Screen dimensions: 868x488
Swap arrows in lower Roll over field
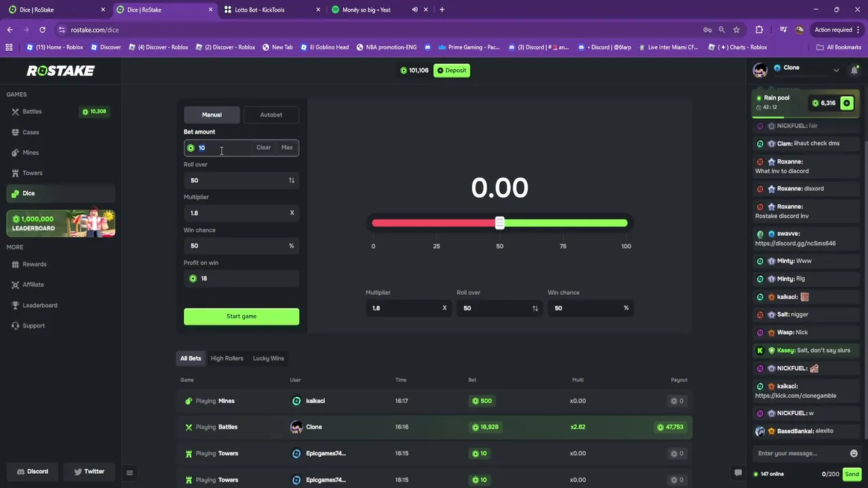tap(535, 308)
